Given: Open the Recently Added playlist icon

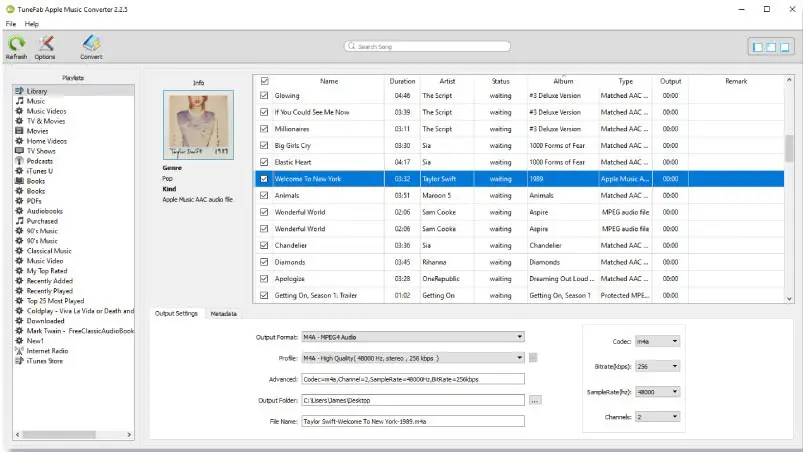Looking at the screenshot, I should [19, 281].
